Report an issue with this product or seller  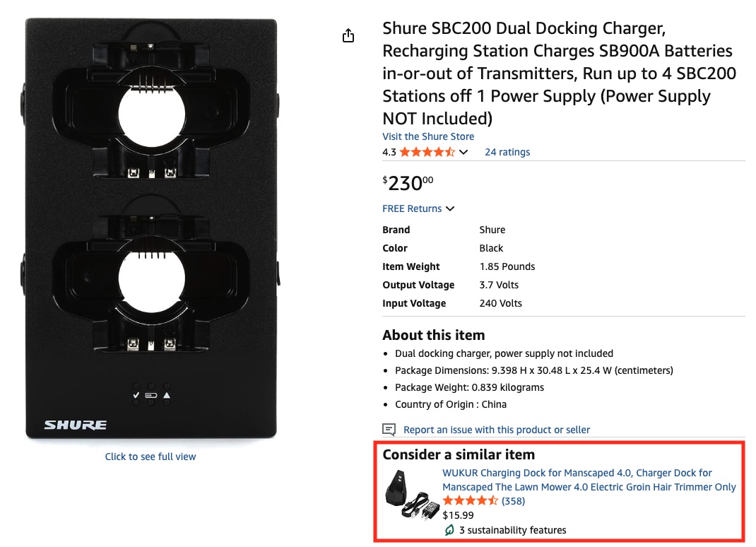pyautogui.click(x=496, y=430)
